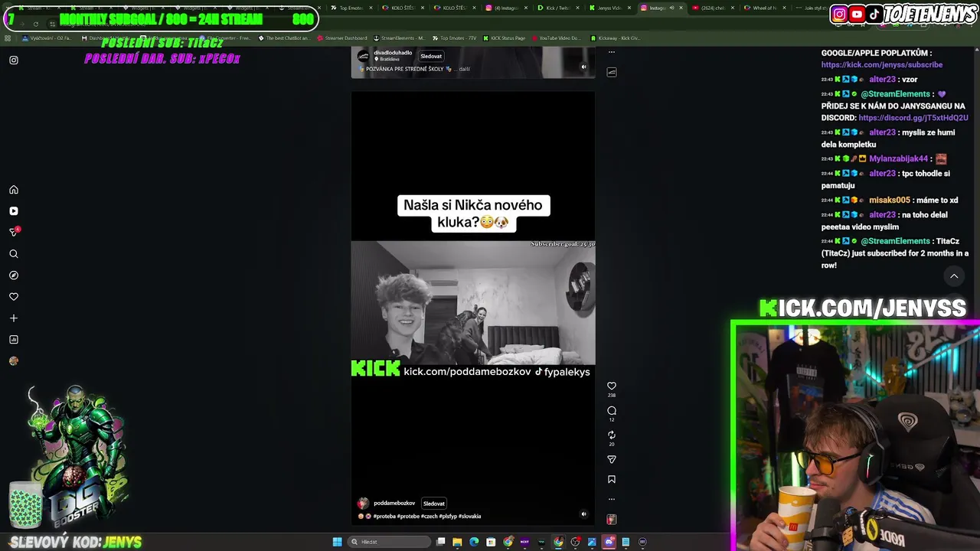Open KICK Status Page bookmark
Viewport: 980px width, 551px height.
505,37
